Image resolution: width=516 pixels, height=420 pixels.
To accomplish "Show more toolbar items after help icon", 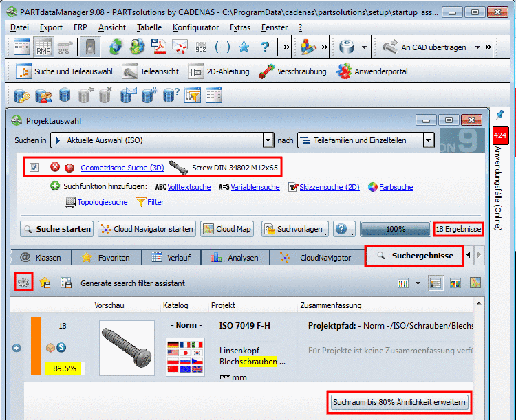I will tap(287, 47).
